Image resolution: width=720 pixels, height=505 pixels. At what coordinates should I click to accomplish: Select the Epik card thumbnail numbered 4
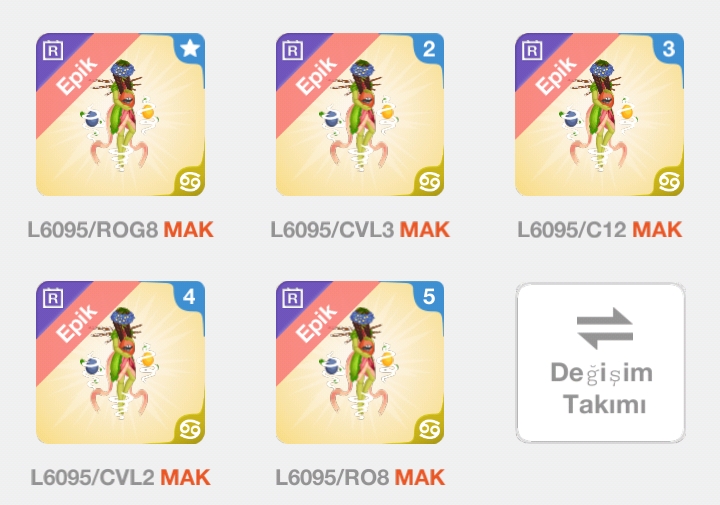pos(121,363)
